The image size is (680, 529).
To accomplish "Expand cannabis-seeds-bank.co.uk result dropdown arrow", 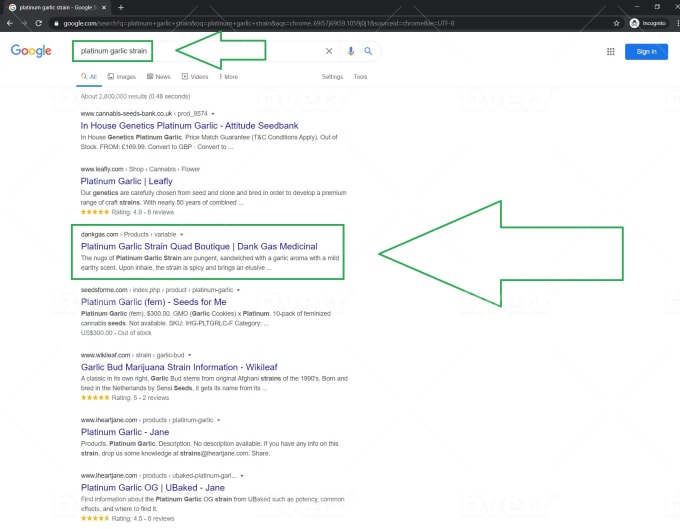I will click(213, 114).
